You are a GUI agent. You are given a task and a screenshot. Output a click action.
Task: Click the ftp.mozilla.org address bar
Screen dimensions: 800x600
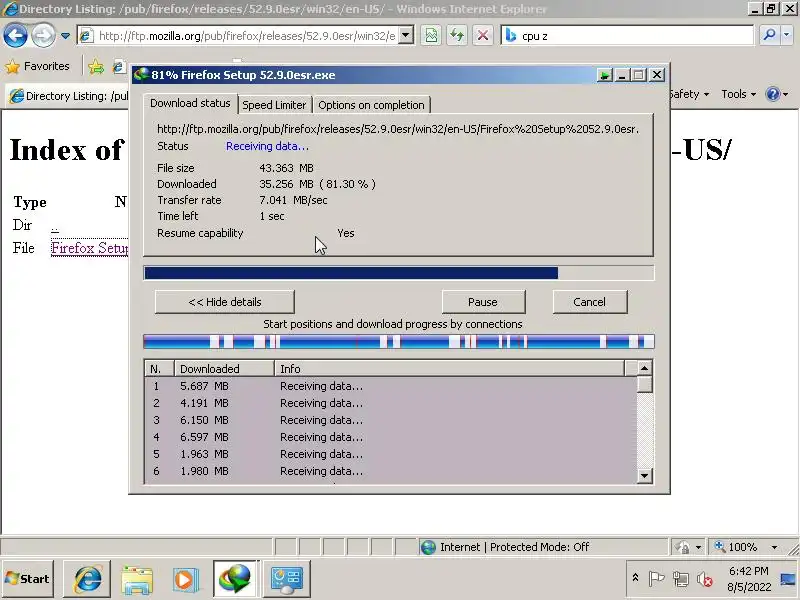click(239, 36)
